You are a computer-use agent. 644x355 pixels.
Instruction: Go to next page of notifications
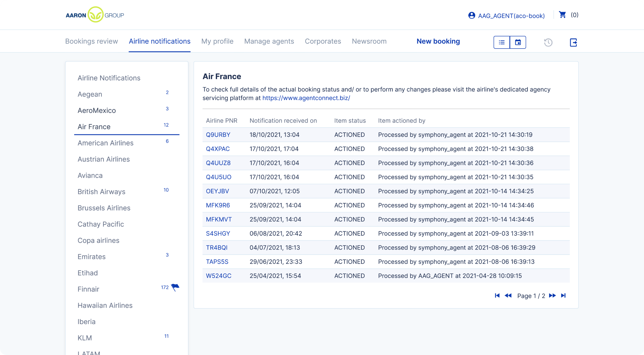click(552, 296)
